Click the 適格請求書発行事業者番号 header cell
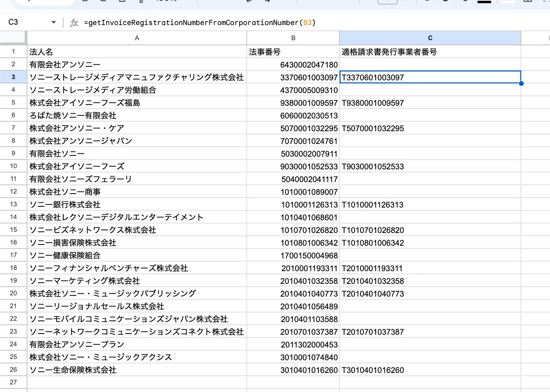 click(430, 52)
